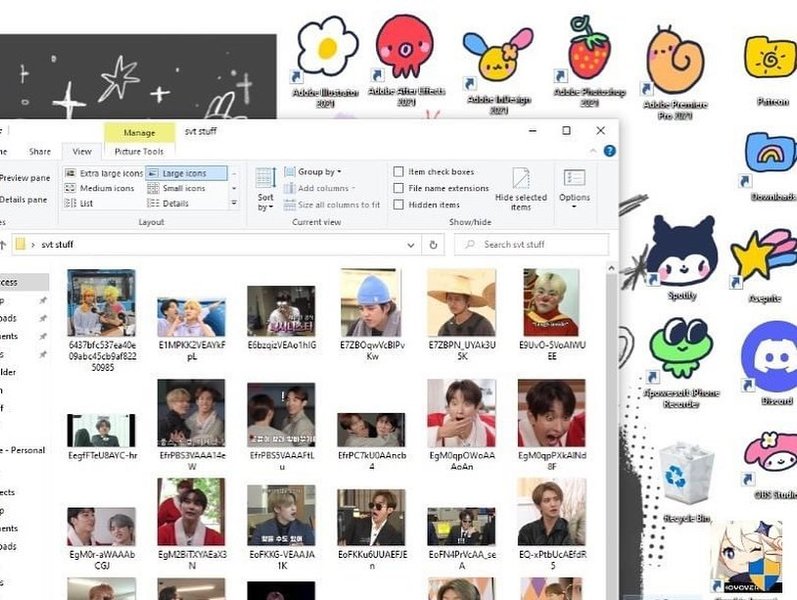The image size is (797, 600).
Task: Select the EoFKKu6UUAEFJEn sunglasses image
Action: (372, 530)
